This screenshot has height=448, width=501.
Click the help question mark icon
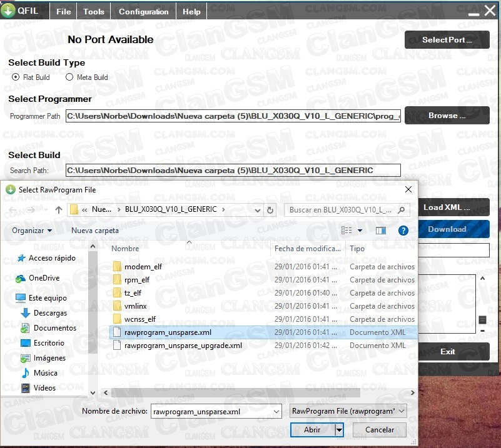pyautogui.click(x=403, y=231)
